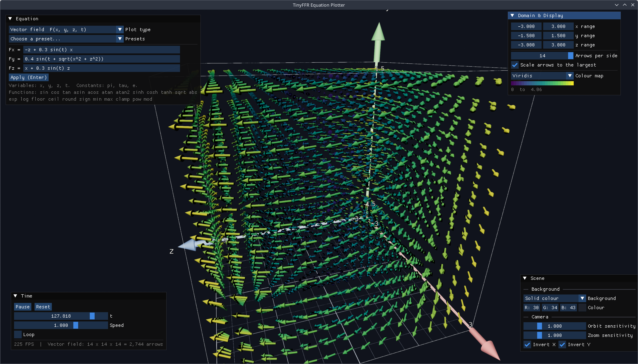Image resolution: width=638 pixels, height=364 pixels.
Task: Click the z range minimum field
Action: point(526,45)
